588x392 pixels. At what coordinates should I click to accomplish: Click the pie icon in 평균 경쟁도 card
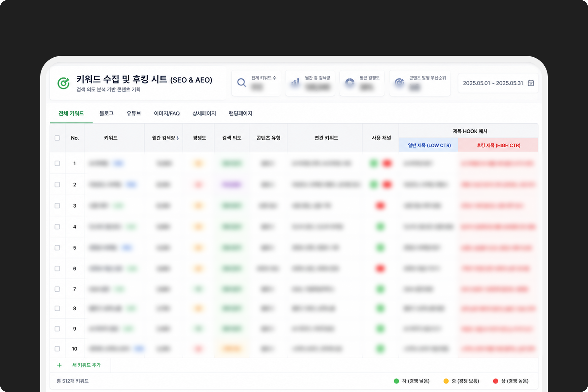point(350,83)
